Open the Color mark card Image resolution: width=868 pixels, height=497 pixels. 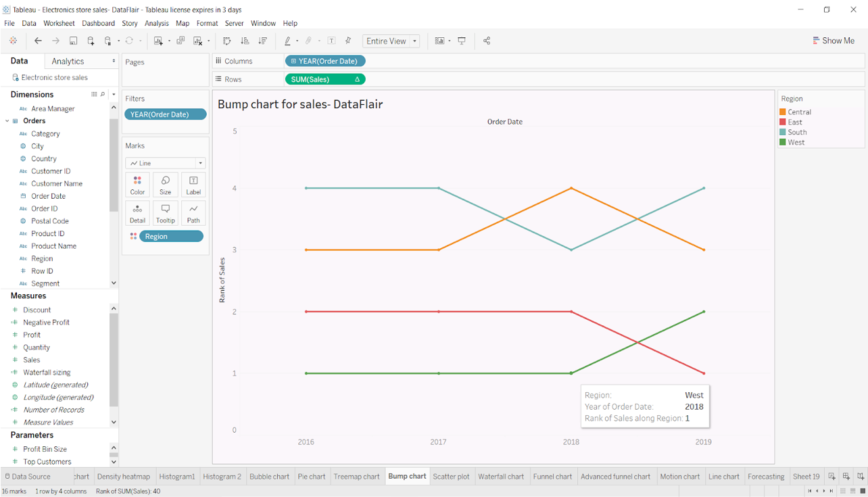(x=137, y=185)
